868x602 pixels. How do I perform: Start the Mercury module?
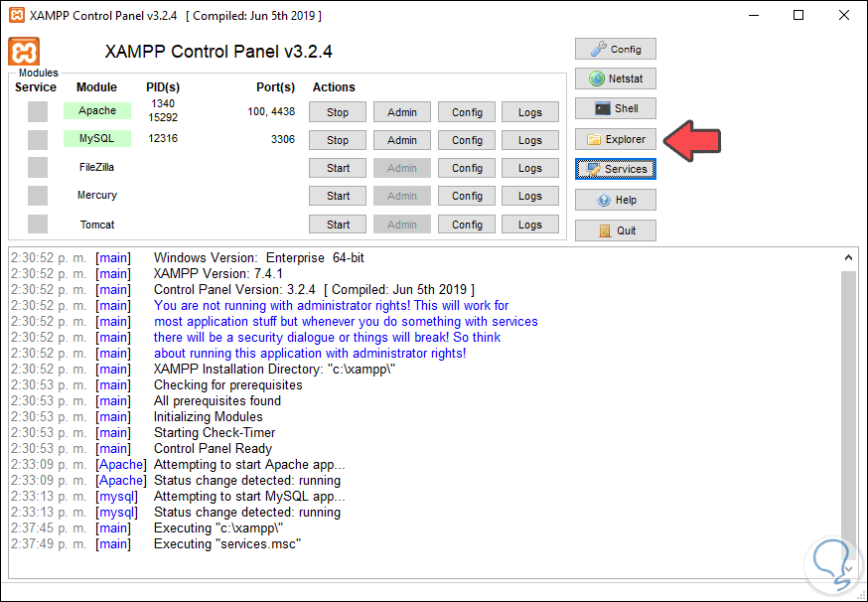coord(338,196)
